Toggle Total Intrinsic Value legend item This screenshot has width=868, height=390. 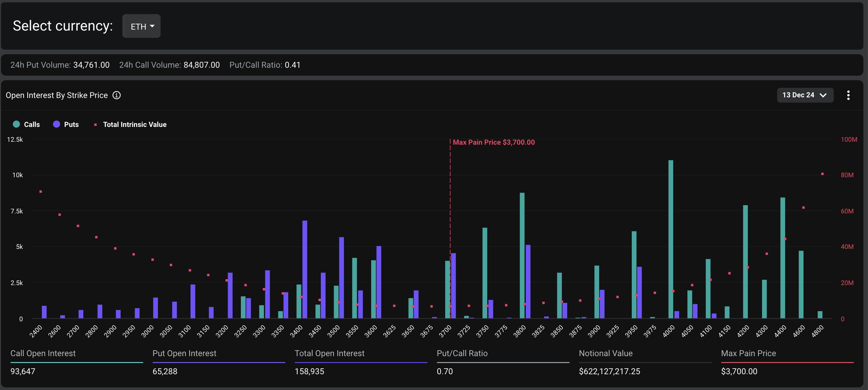click(x=135, y=125)
